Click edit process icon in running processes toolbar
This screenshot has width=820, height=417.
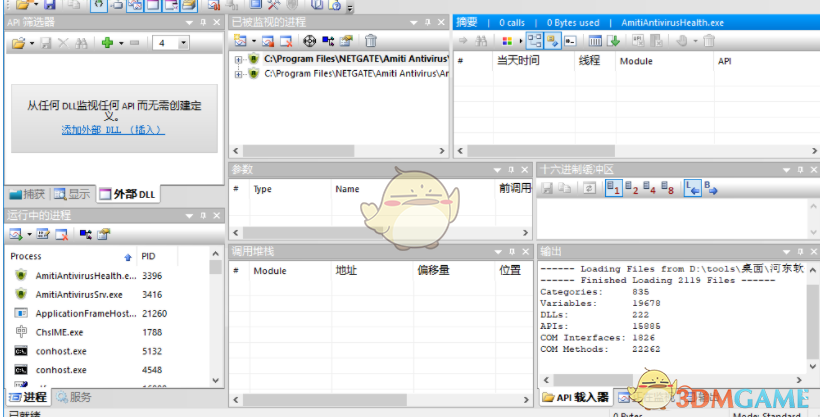click(x=43, y=234)
